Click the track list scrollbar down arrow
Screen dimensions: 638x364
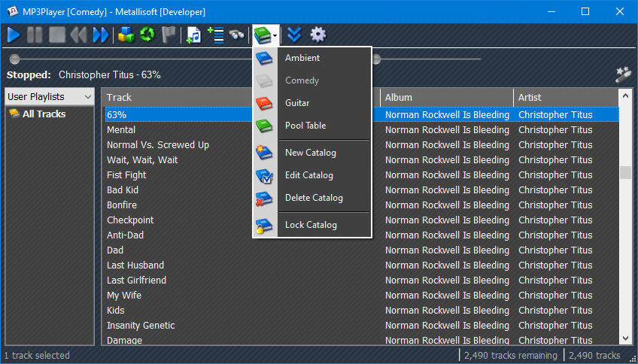625,339
